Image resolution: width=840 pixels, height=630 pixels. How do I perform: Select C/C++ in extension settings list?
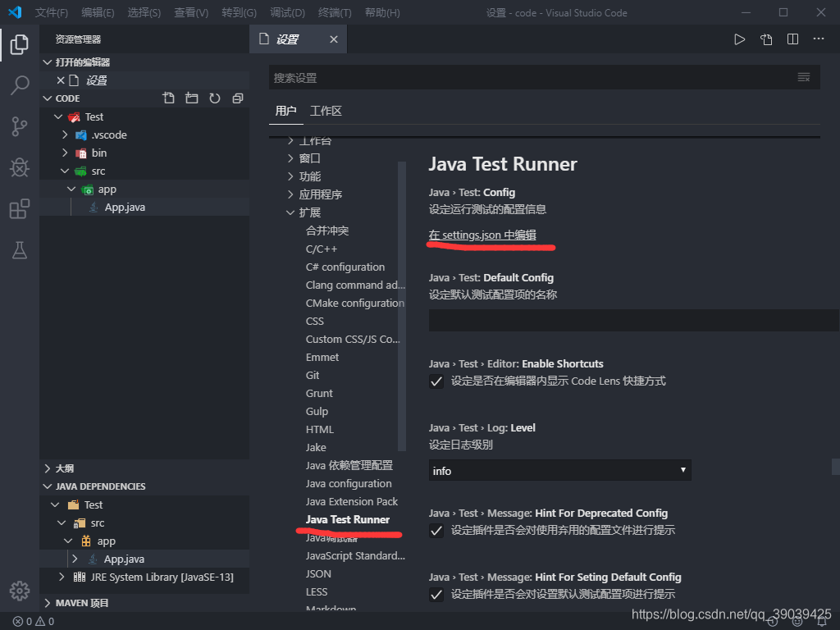click(322, 249)
